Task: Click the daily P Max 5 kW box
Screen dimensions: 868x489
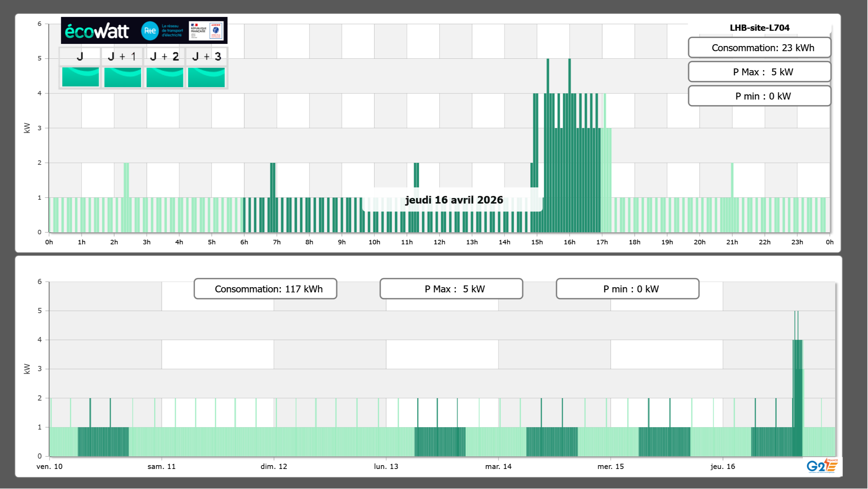Action: [x=759, y=72]
